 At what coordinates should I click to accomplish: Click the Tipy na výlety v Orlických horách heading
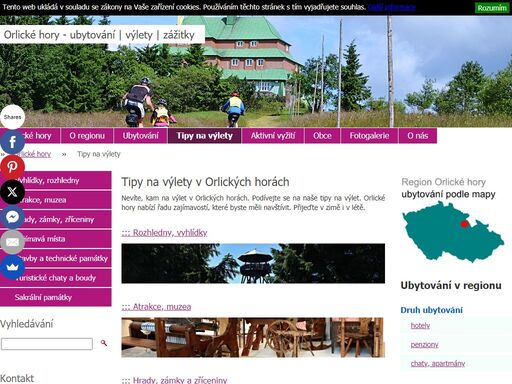205,182
